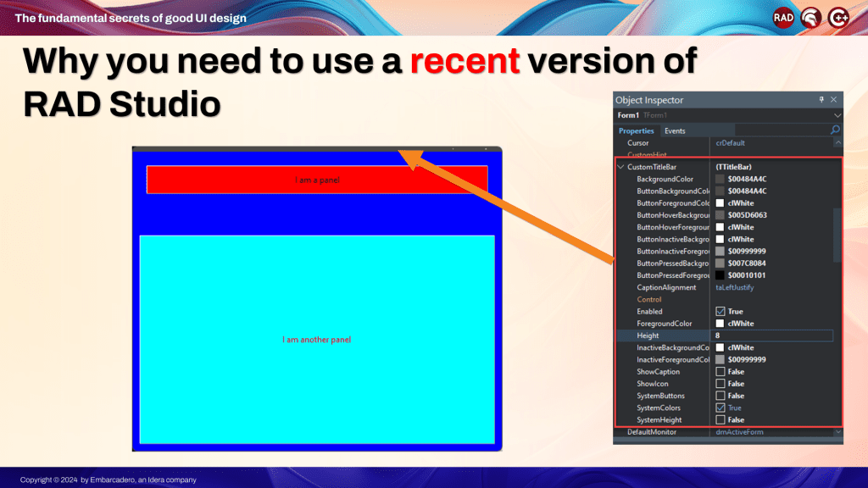
Task: Switch to the Properties tab
Action: (636, 130)
